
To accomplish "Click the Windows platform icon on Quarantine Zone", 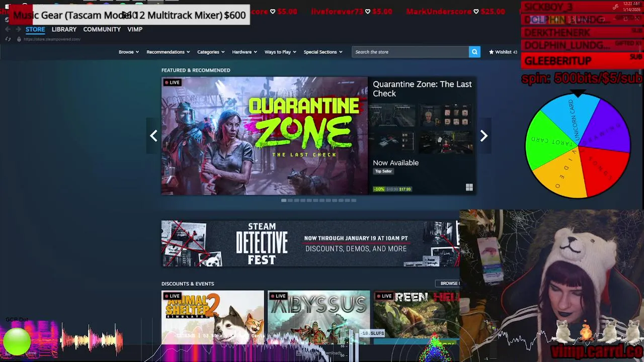I will tap(469, 188).
